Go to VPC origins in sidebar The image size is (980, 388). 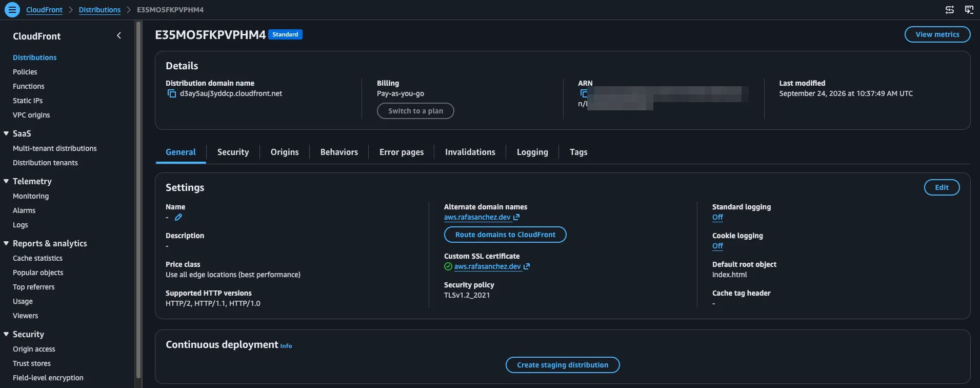31,115
